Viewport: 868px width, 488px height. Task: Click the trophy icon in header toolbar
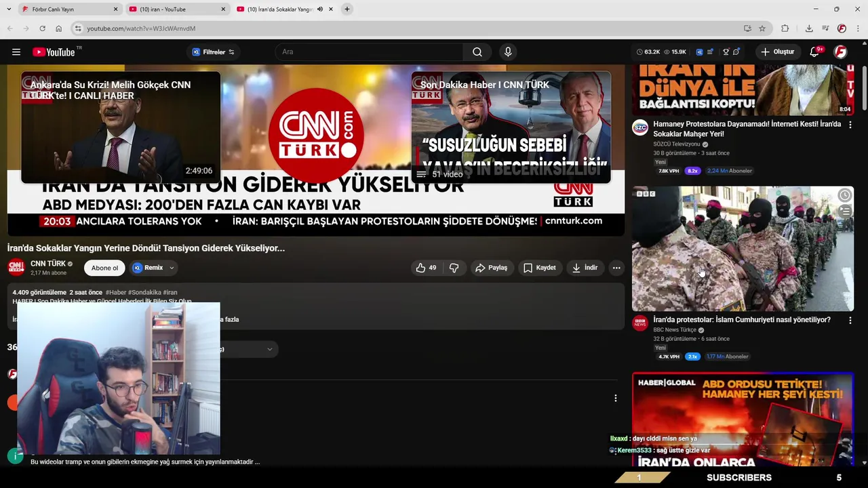[726, 52]
